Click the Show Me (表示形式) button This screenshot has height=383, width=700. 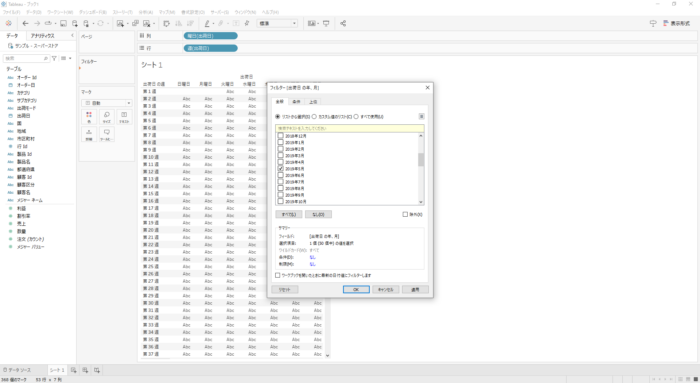click(677, 23)
